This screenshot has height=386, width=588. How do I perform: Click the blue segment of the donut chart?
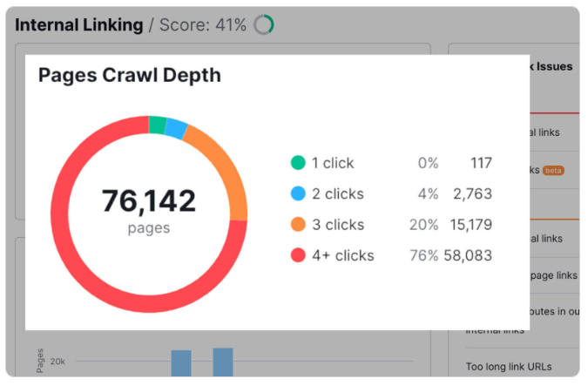click(x=176, y=129)
